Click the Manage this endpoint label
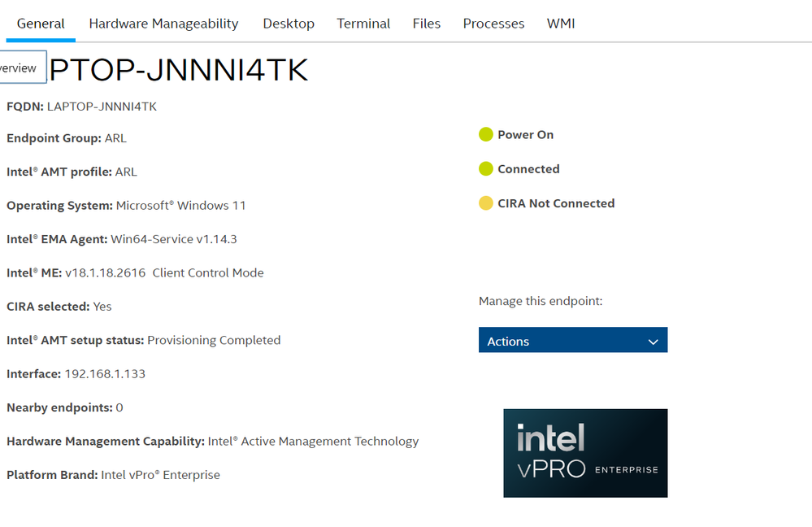 point(541,301)
